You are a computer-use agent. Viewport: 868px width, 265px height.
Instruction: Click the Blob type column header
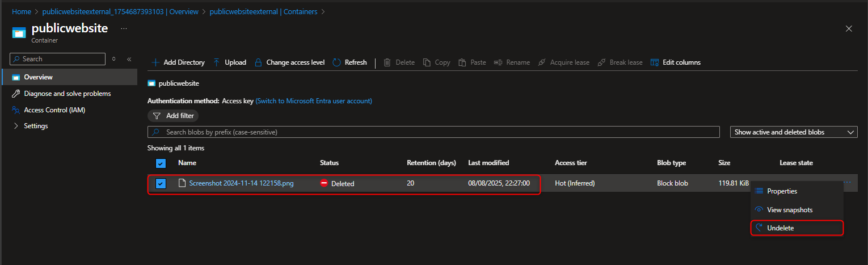pyautogui.click(x=671, y=163)
